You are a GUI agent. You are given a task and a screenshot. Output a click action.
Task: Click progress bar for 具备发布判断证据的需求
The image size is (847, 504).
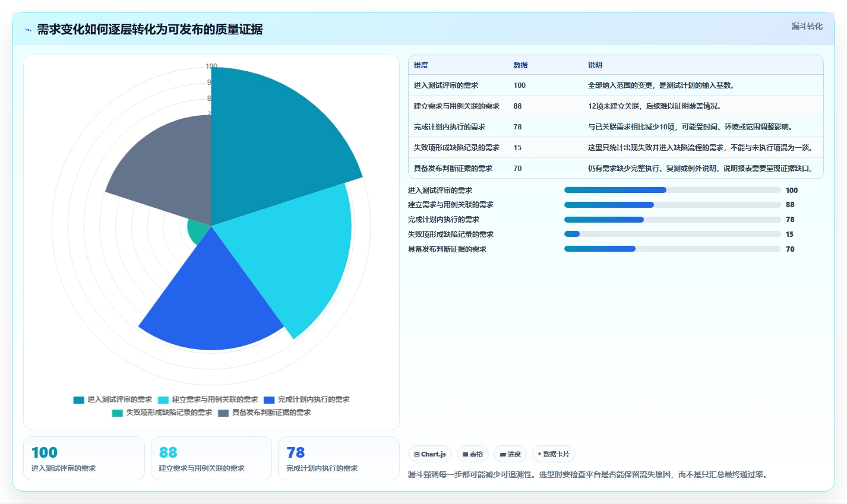pos(672,249)
